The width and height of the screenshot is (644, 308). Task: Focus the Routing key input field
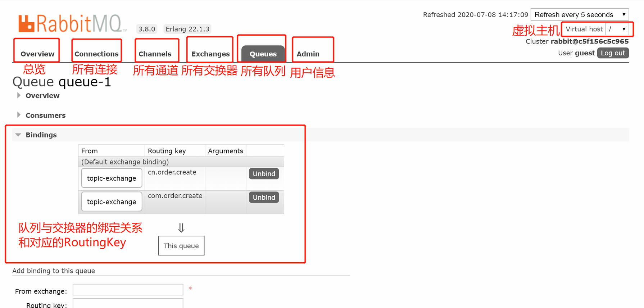tap(128, 303)
